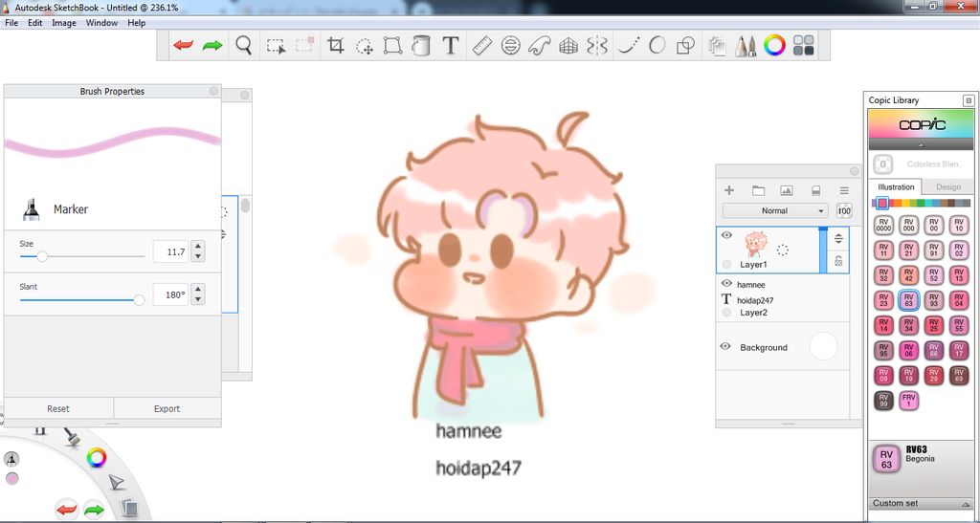Select Copic color RV42
Screen dimensions: 980x523
[x=908, y=274]
